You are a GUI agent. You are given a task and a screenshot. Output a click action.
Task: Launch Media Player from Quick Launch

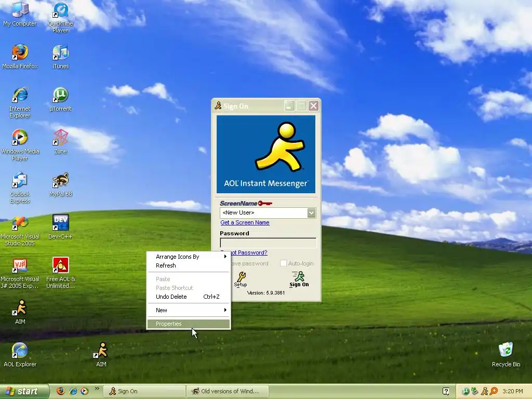[x=85, y=391]
